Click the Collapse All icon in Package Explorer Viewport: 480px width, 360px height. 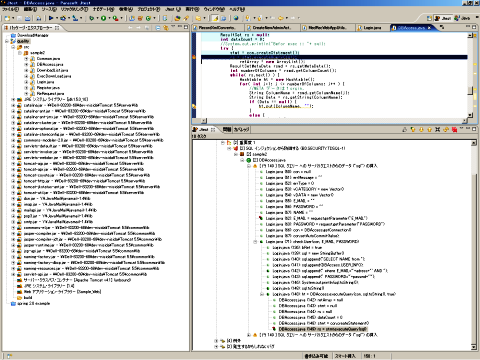coord(158,28)
